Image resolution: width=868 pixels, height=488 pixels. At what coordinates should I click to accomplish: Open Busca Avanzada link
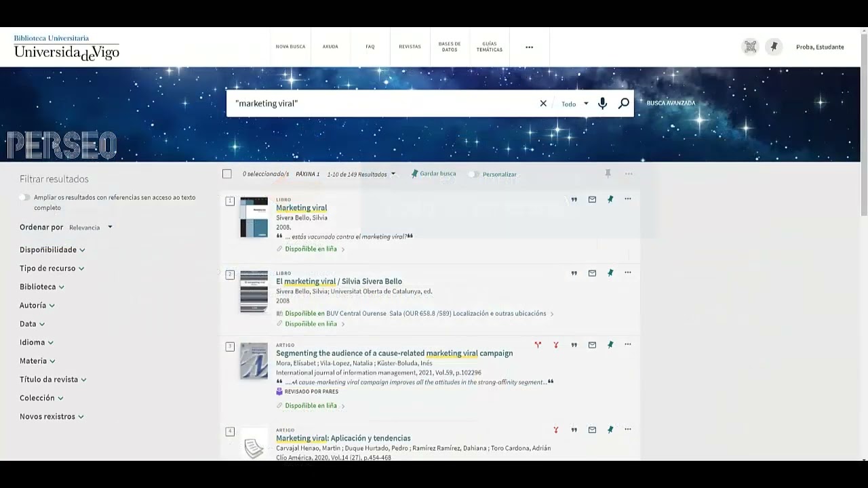pyautogui.click(x=671, y=103)
